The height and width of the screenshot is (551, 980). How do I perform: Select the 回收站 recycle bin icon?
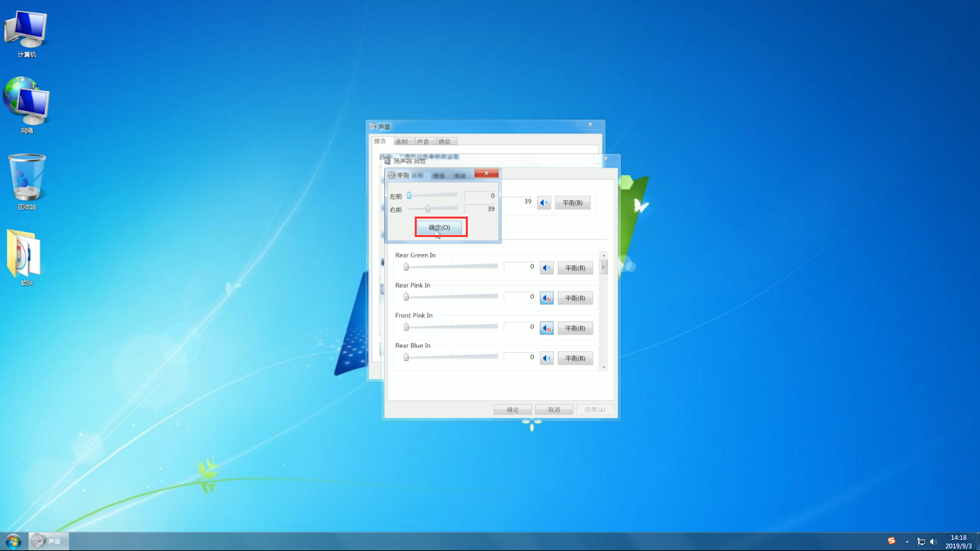(x=27, y=182)
